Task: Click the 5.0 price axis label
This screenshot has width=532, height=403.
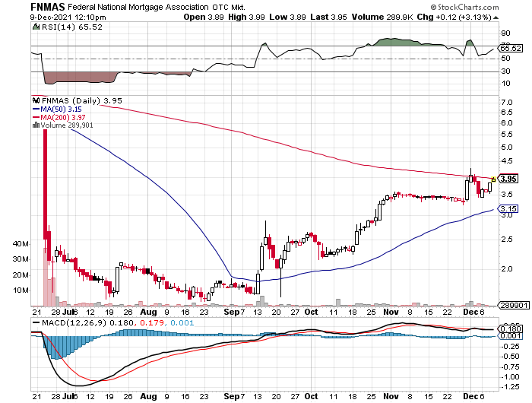Action: pos(507,148)
